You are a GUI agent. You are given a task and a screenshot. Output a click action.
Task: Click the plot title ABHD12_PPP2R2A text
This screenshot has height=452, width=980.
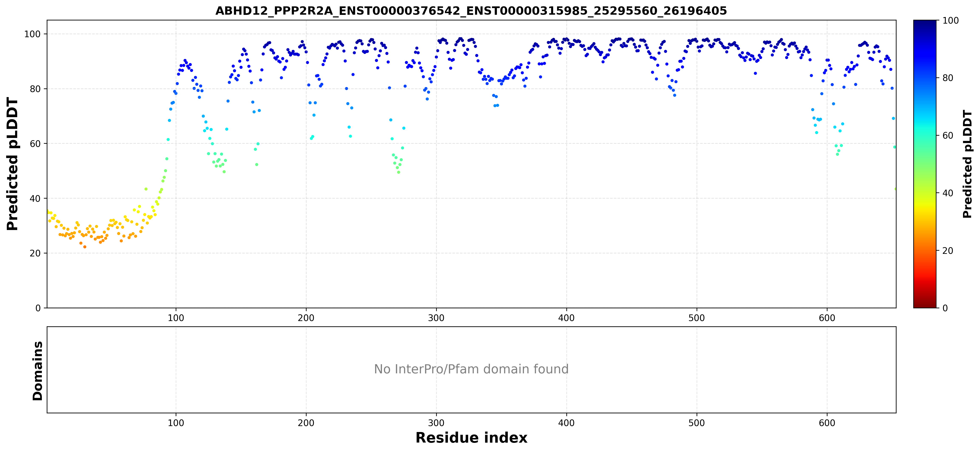click(x=471, y=11)
